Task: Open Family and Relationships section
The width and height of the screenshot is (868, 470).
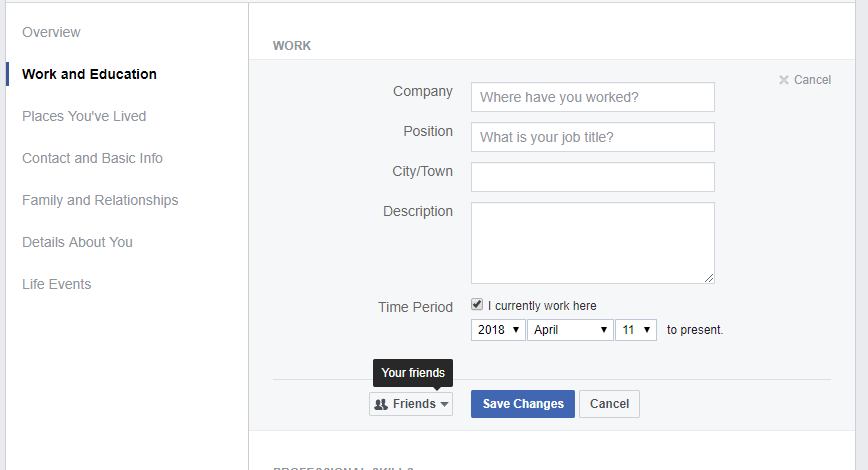Action: [x=100, y=200]
